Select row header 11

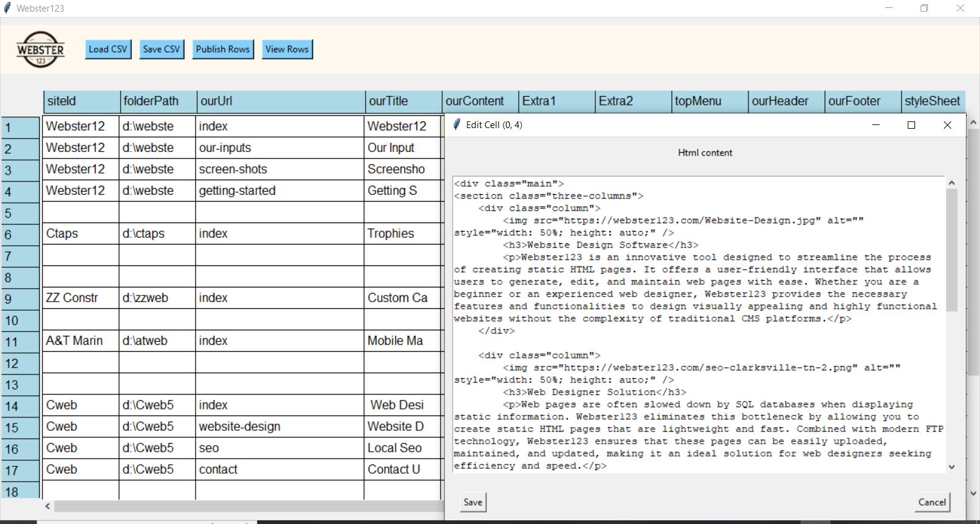[x=21, y=342]
